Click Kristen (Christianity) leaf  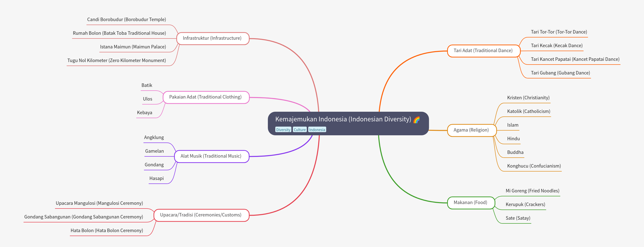[x=528, y=98]
